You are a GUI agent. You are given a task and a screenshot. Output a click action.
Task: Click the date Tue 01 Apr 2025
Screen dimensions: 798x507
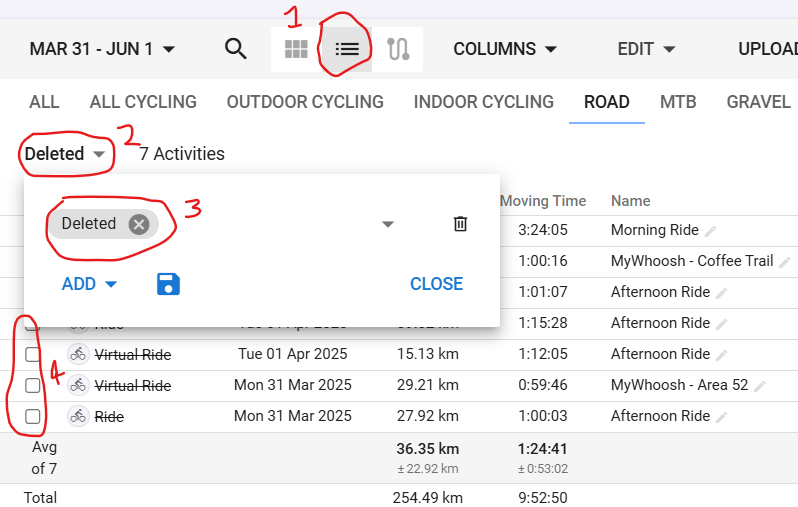[x=293, y=354]
